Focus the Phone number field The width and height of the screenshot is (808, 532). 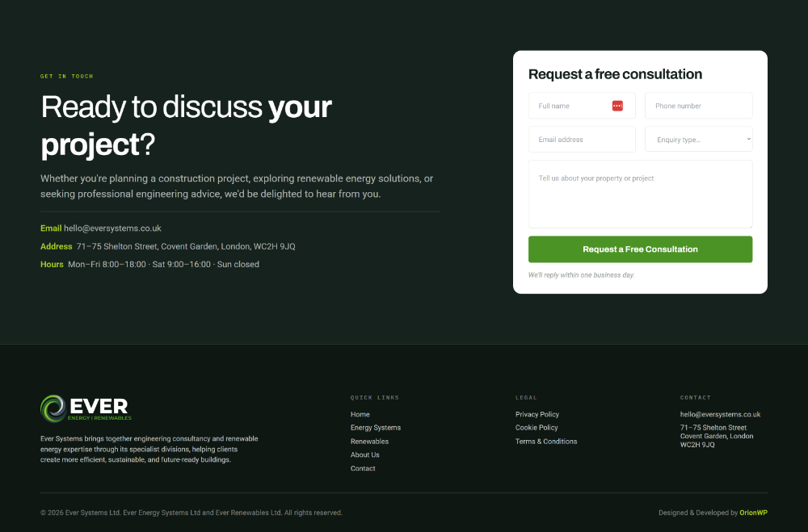[698, 106]
